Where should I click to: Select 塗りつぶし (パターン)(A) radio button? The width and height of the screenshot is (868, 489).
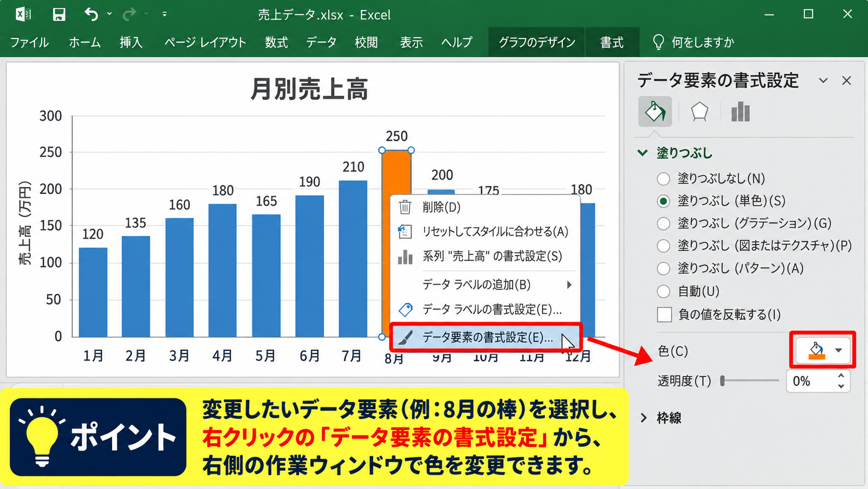[x=663, y=269]
